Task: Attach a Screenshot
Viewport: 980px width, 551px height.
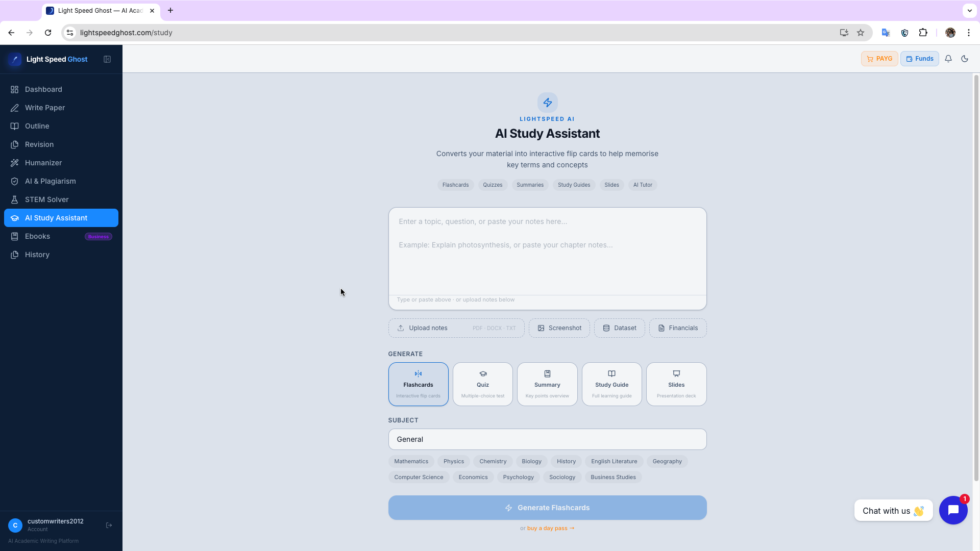Action: tap(559, 328)
